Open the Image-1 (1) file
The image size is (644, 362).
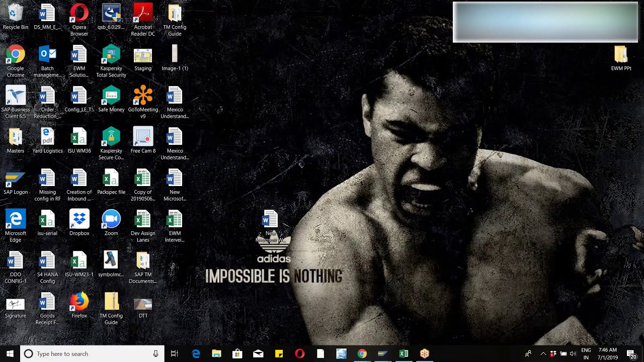point(175,58)
